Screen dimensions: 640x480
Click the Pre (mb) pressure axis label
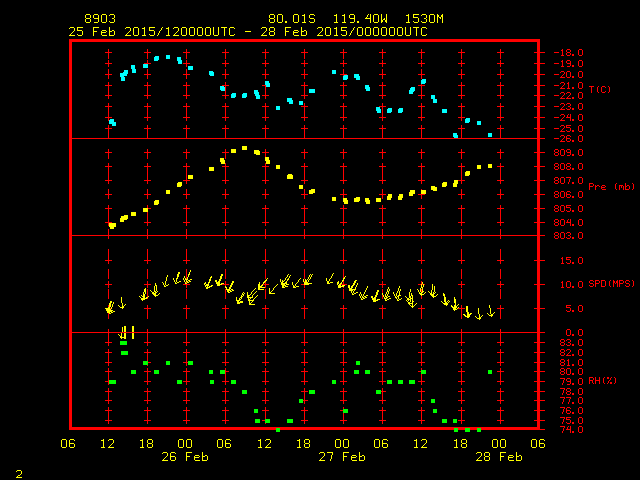[611, 187]
